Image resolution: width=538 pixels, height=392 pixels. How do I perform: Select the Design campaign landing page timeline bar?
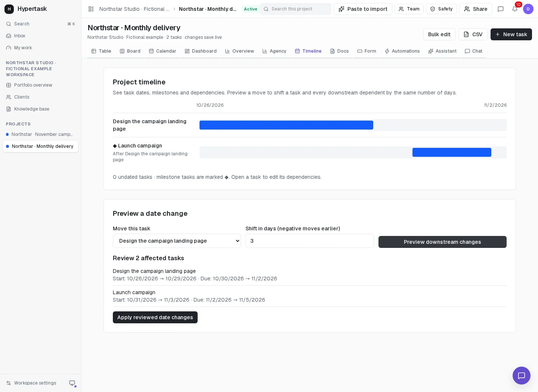(286, 125)
